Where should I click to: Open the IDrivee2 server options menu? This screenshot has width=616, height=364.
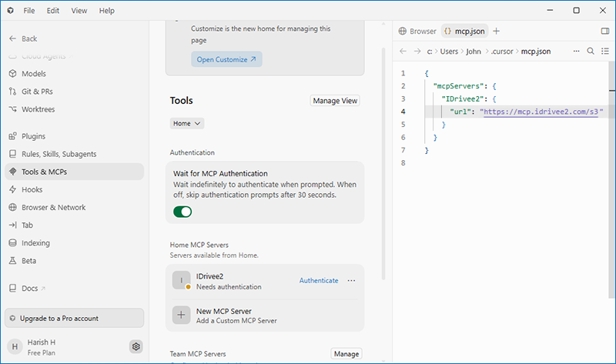point(352,280)
